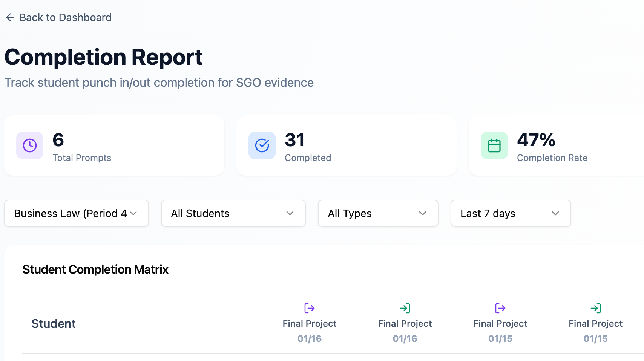The height and width of the screenshot is (361, 644).
Task: Click the 47% completion rate value
Action: click(536, 140)
